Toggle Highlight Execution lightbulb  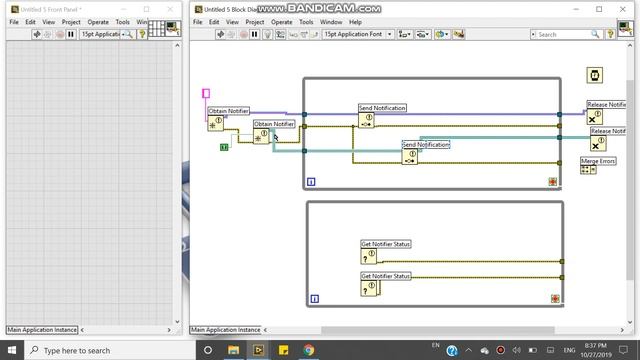(x=267, y=34)
